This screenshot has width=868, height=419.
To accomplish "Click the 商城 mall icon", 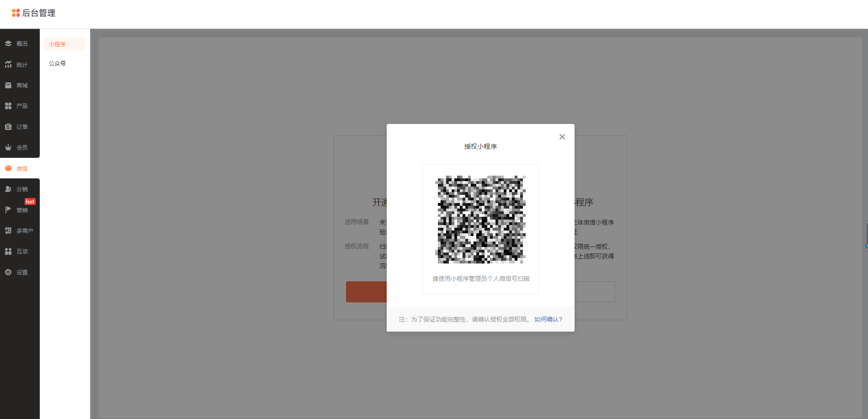I will point(8,85).
